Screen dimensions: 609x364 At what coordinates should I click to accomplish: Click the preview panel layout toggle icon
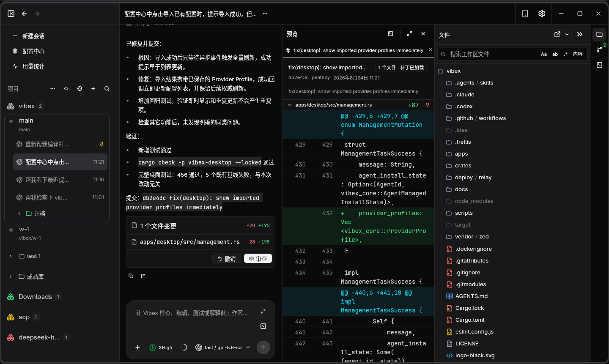(391, 34)
